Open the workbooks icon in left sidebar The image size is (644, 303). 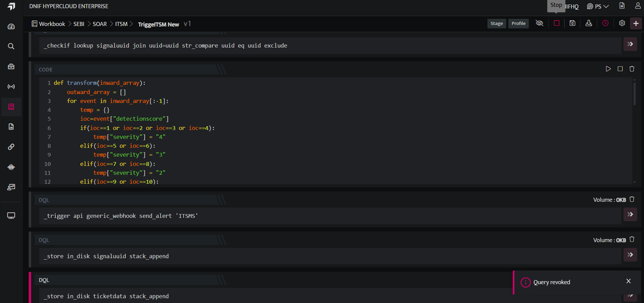click(11, 107)
